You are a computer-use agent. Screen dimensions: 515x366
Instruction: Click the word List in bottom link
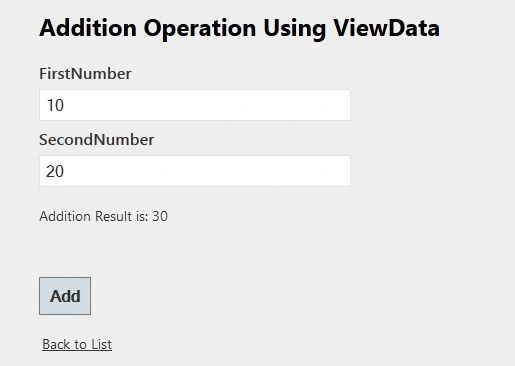tap(101, 344)
